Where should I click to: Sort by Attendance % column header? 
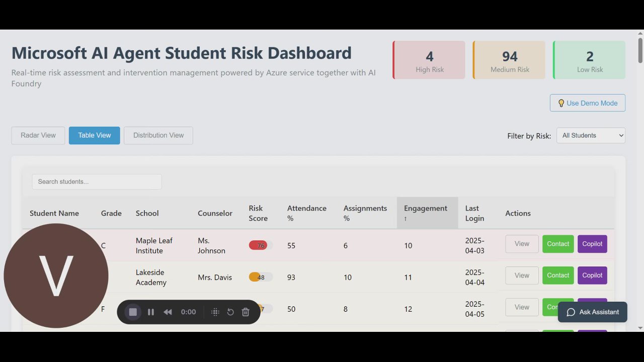[307, 213]
